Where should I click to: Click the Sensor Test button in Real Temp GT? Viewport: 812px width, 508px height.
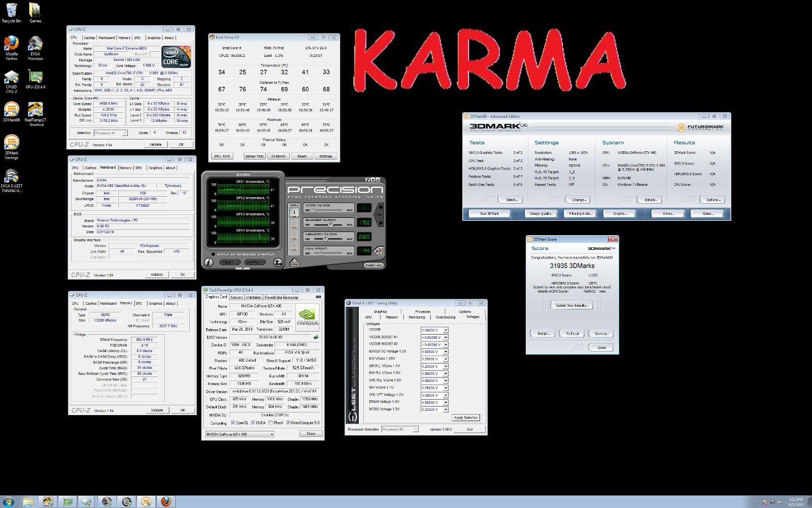tap(254, 156)
